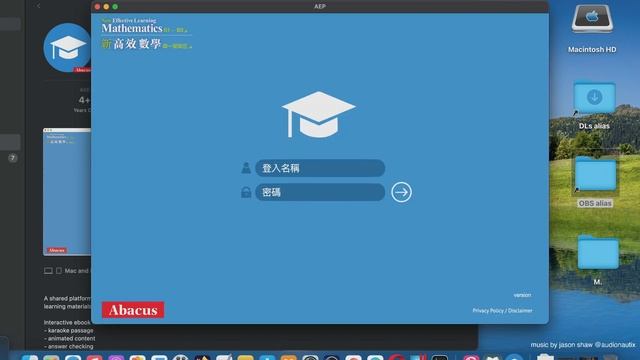
Task: Close the AEP window
Action: point(97,7)
